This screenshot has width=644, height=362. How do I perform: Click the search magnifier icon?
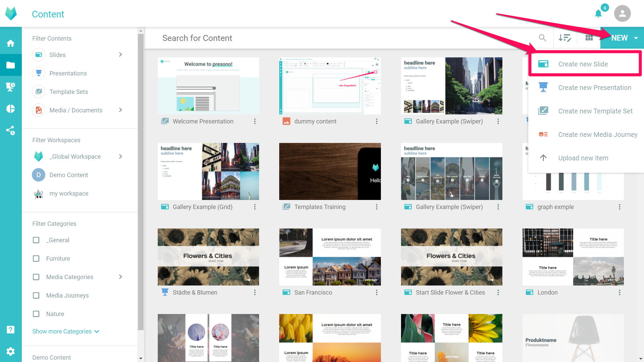542,38
